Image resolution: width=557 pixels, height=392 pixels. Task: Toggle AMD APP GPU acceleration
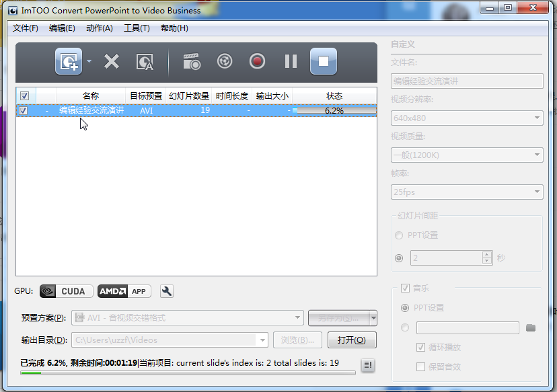124,291
